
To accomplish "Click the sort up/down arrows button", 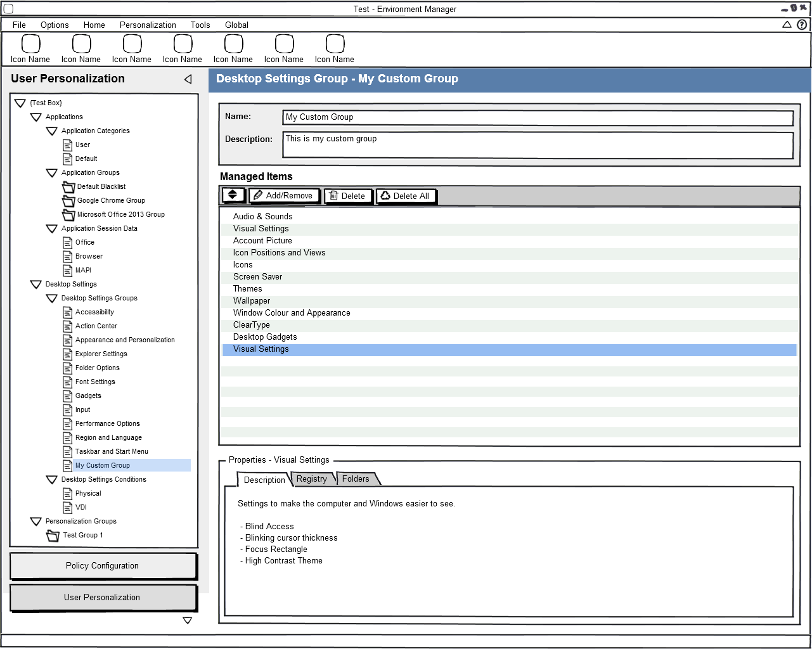I will (x=233, y=195).
